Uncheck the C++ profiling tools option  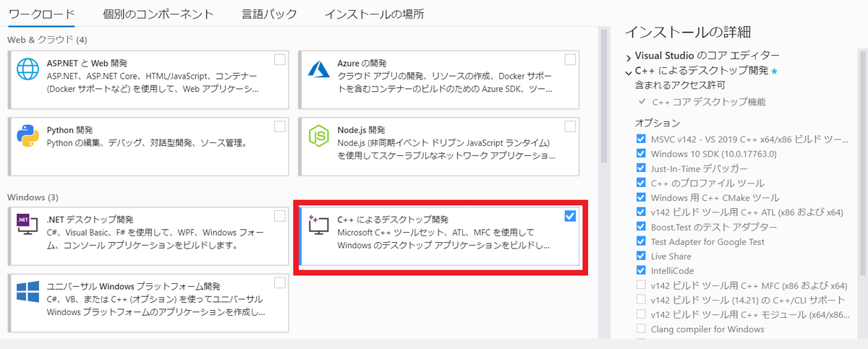(641, 183)
